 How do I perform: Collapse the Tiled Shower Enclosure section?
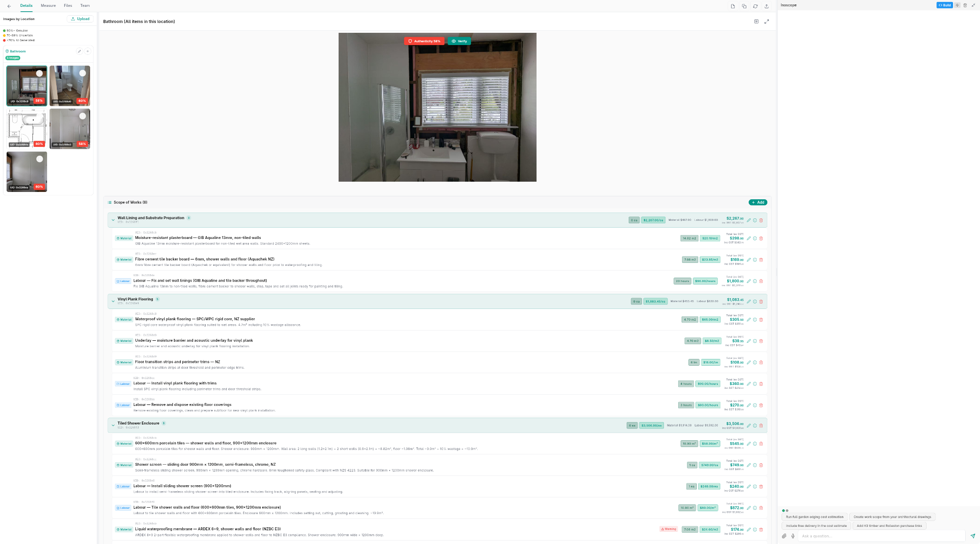pos(113,425)
